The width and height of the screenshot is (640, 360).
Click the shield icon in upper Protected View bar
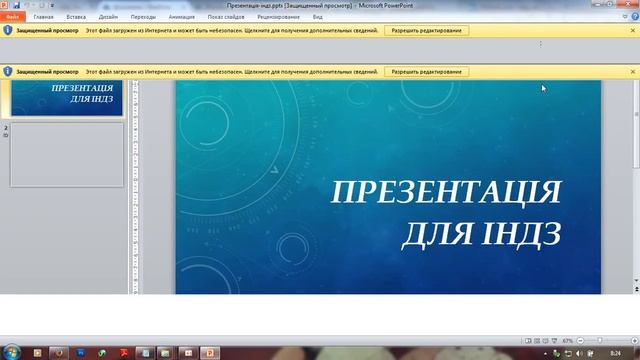click(x=8, y=30)
